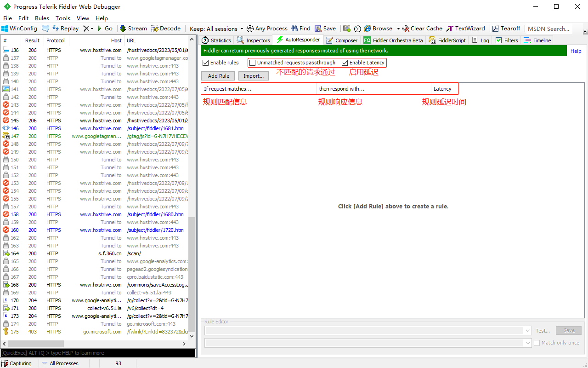Click the comment speech bubble icon

point(45,29)
